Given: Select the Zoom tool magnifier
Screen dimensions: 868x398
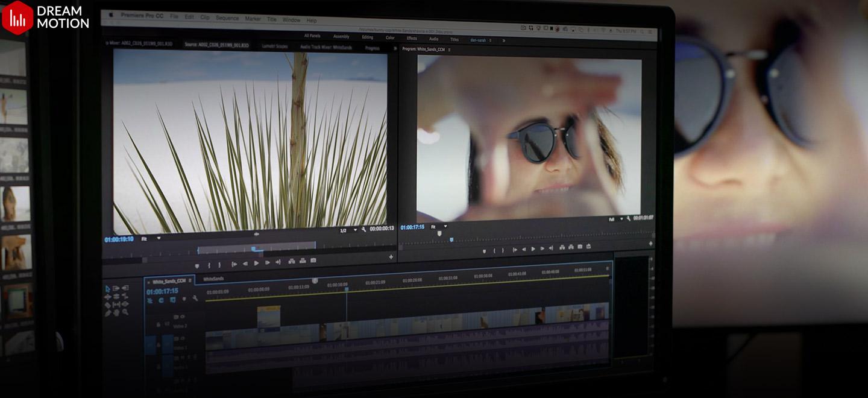Looking at the screenshot, I should pos(125,312).
